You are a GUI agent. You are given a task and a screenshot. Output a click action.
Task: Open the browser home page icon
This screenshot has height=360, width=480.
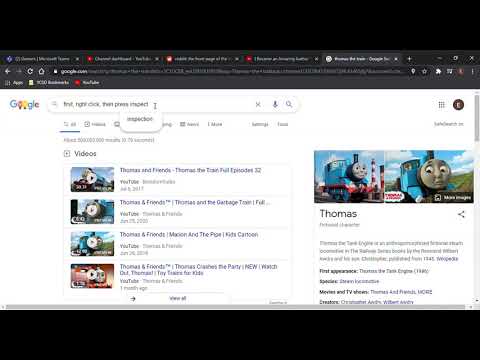(41, 71)
